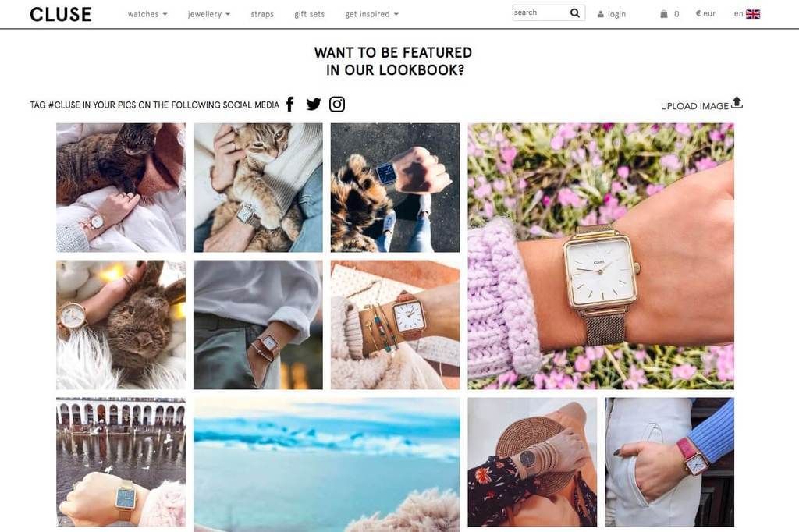This screenshot has width=799, height=532.
Task: Open the gift sets page
Action: tap(309, 14)
